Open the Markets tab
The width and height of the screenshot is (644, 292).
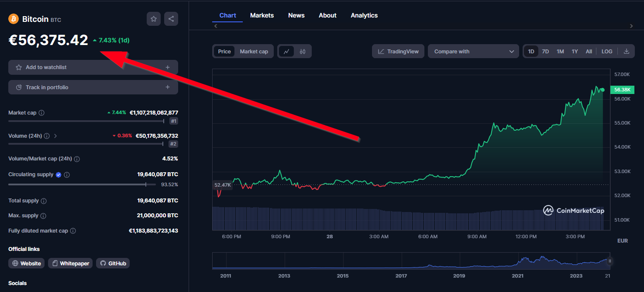(262, 15)
